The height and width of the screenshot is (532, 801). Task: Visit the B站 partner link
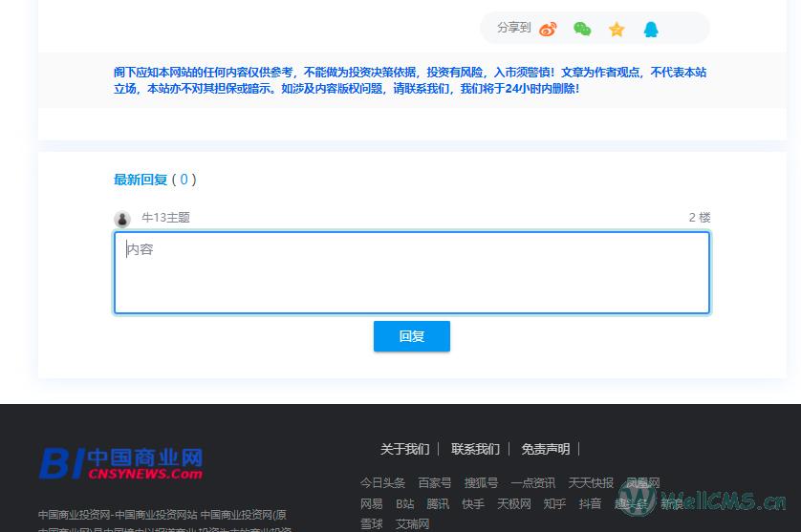coord(404,504)
